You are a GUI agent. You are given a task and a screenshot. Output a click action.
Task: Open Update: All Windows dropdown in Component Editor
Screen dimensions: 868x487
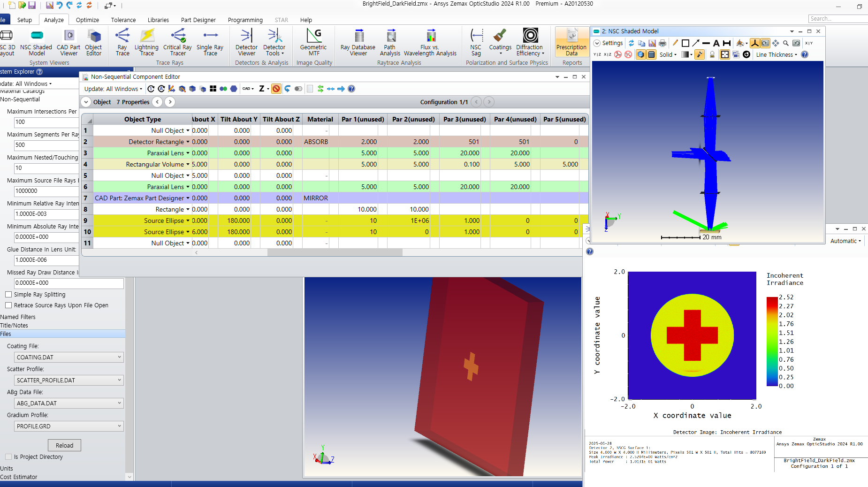tap(114, 89)
